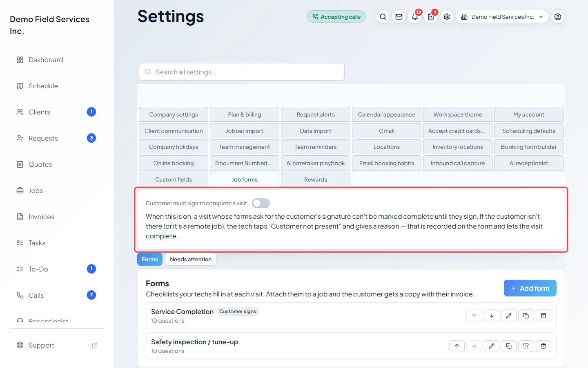Click the Add form button

click(530, 288)
